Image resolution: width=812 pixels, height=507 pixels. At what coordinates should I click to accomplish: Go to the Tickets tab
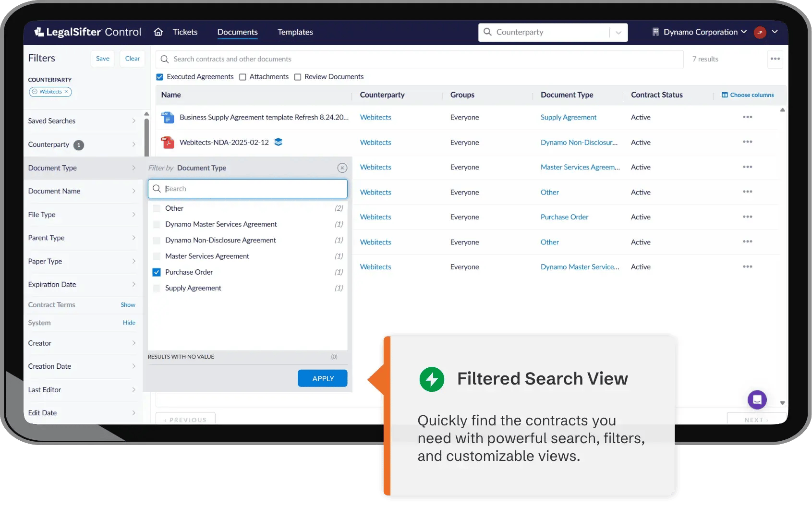(x=185, y=32)
